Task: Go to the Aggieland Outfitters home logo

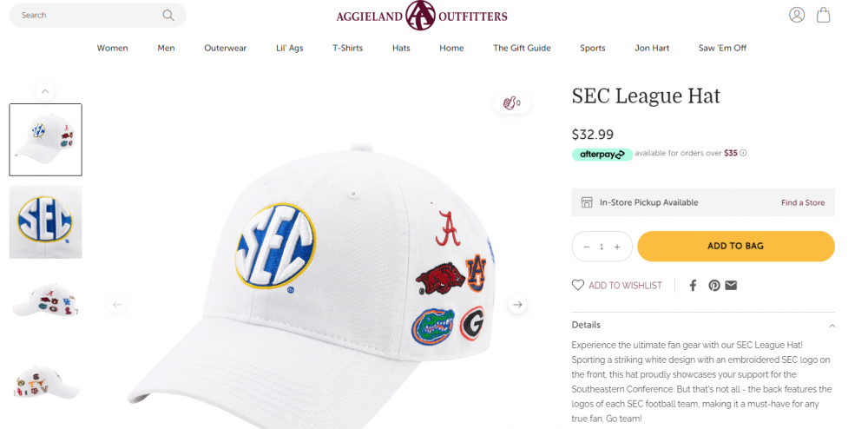Action: (x=422, y=16)
